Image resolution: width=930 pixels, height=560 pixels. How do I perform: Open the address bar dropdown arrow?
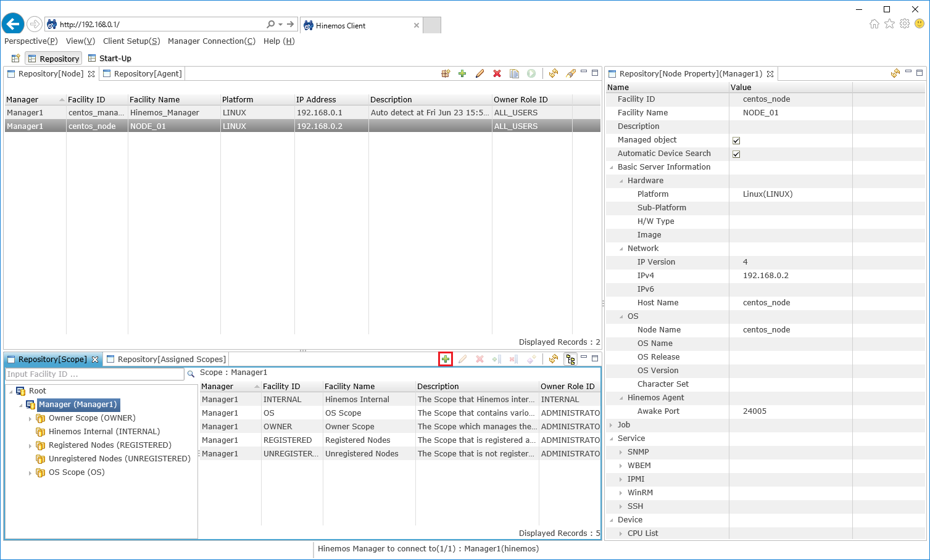[x=280, y=25]
